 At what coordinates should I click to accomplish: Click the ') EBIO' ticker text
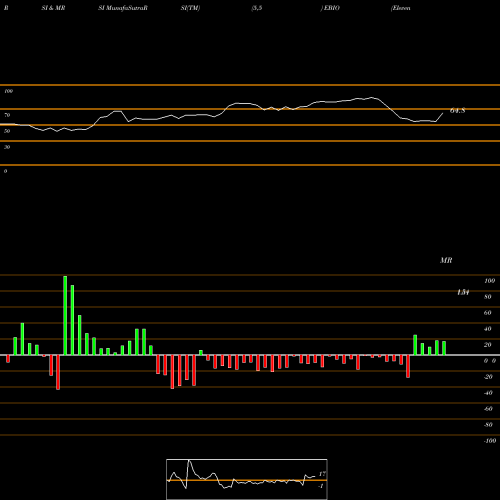click(330, 8)
